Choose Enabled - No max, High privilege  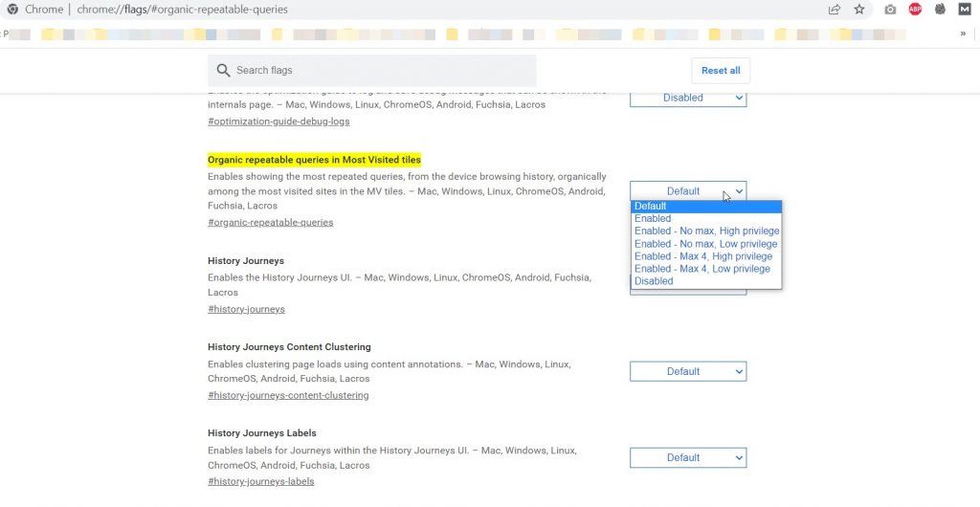[x=706, y=231]
